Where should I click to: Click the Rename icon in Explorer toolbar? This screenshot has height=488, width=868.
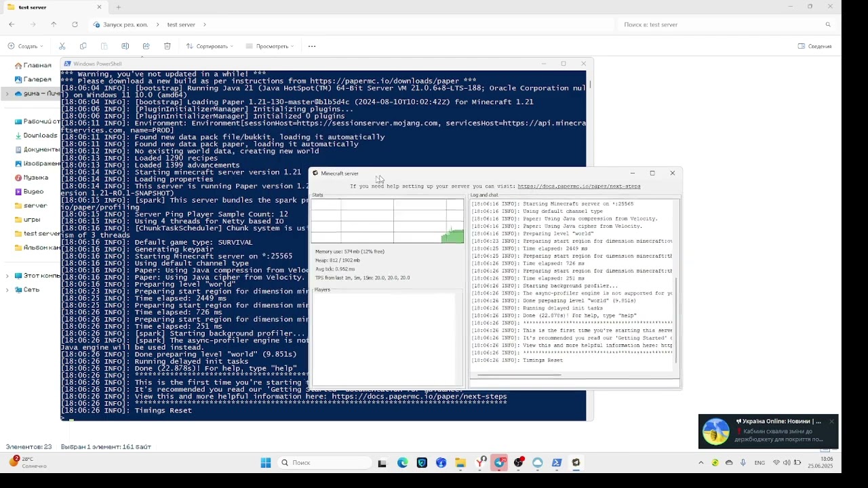(125, 46)
